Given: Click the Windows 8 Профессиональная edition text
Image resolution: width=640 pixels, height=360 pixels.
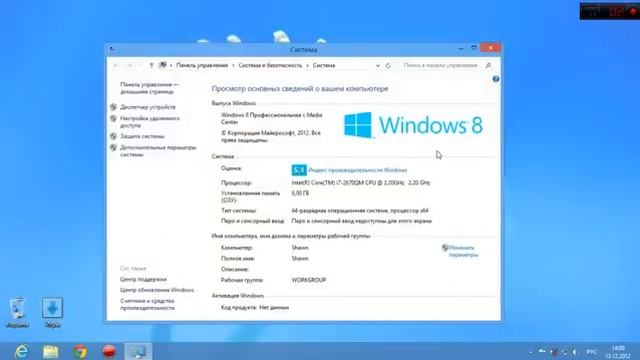Looking at the screenshot, I should 272,118.
